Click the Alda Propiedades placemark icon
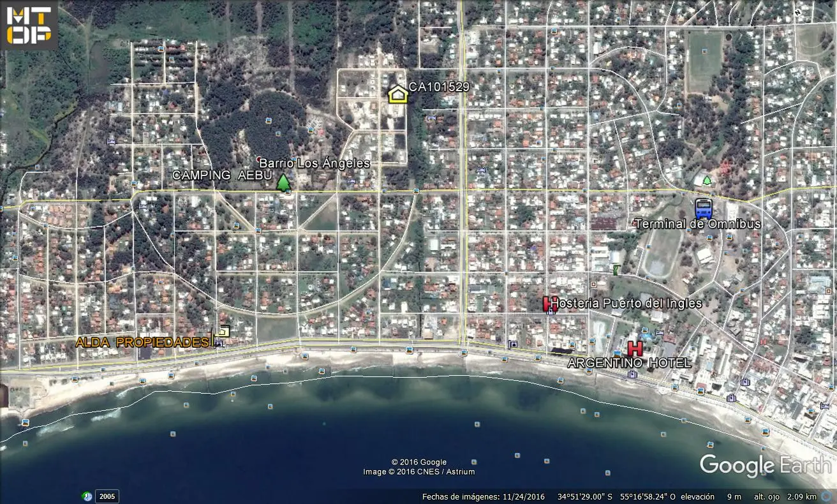 [223, 331]
